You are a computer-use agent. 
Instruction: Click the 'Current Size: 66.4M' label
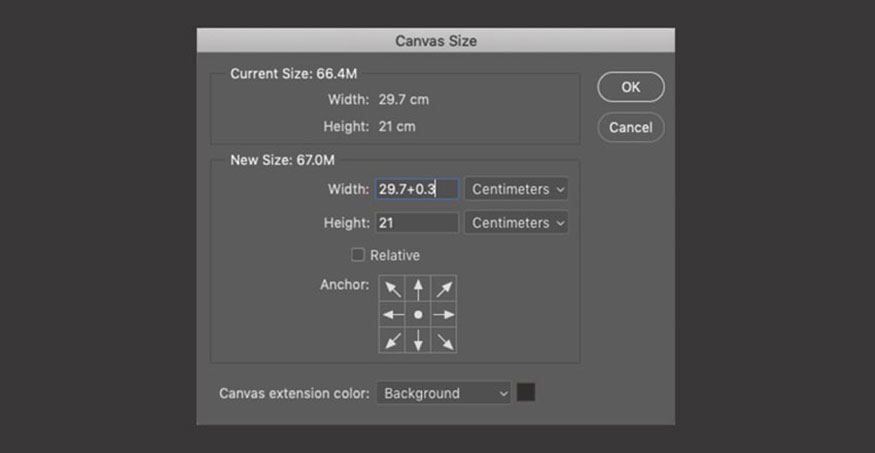[x=294, y=74]
